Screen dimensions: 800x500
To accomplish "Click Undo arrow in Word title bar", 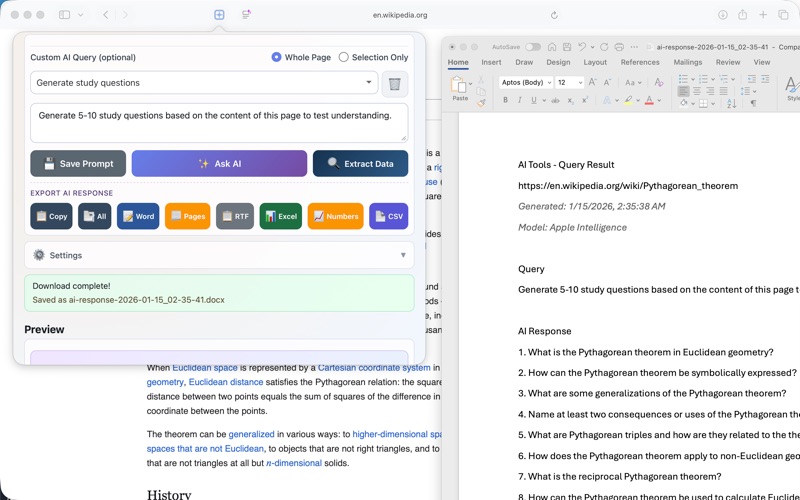I will coord(582,47).
